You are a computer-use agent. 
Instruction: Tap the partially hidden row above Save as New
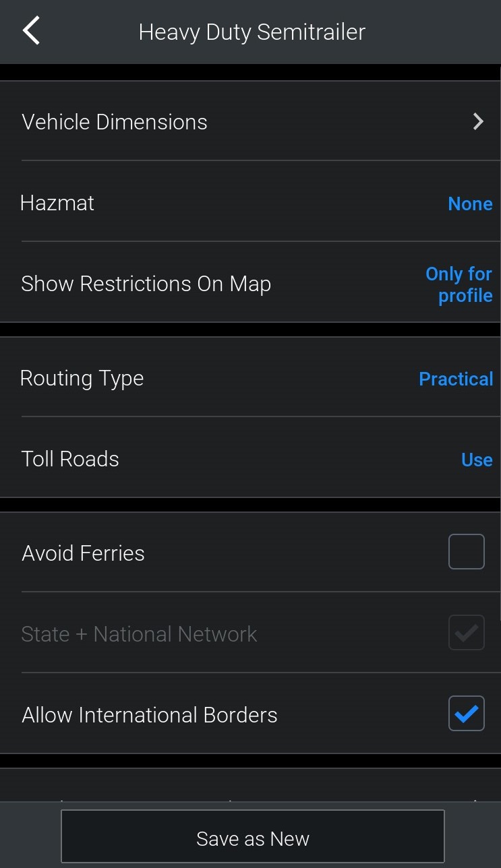pos(250,788)
